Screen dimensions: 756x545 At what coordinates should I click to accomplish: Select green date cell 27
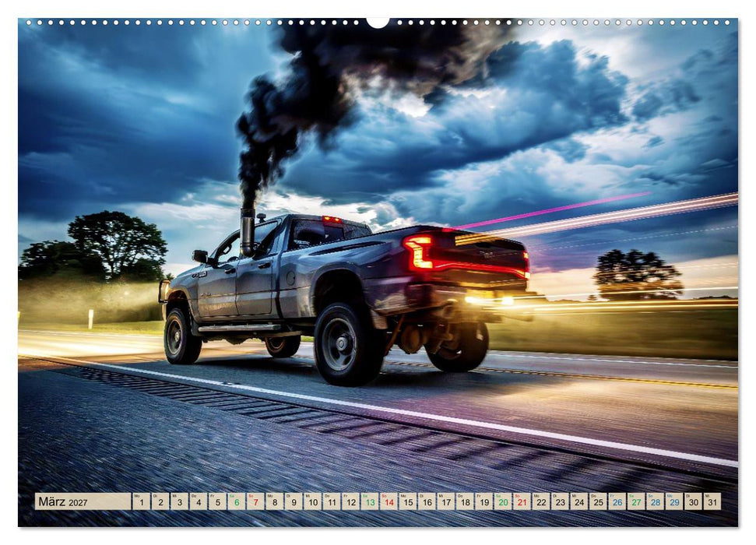[x=636, y=501]
